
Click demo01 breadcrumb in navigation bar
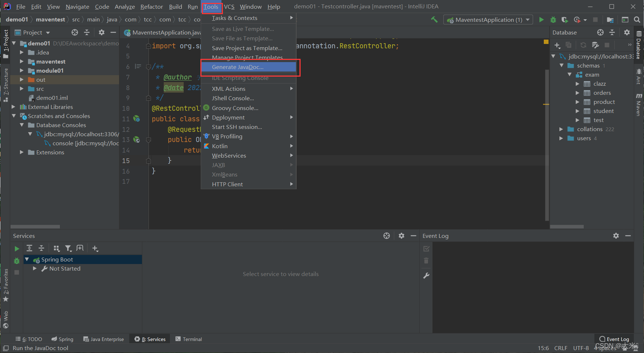click(17, 19)
